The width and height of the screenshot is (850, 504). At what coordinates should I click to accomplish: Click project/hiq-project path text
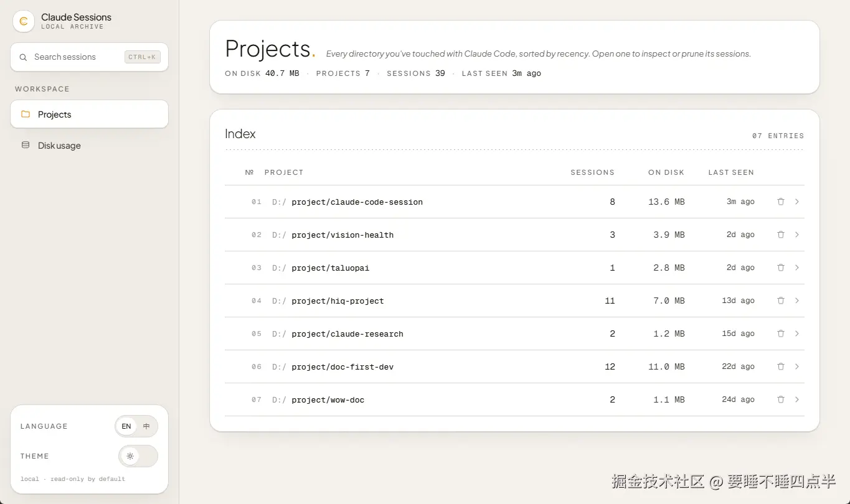(338, 301)
